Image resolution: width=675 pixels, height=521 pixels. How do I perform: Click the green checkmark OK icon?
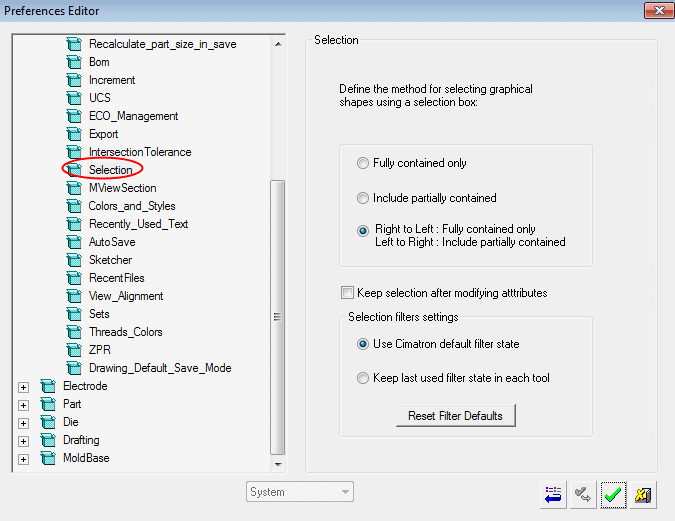coord(613,493)
